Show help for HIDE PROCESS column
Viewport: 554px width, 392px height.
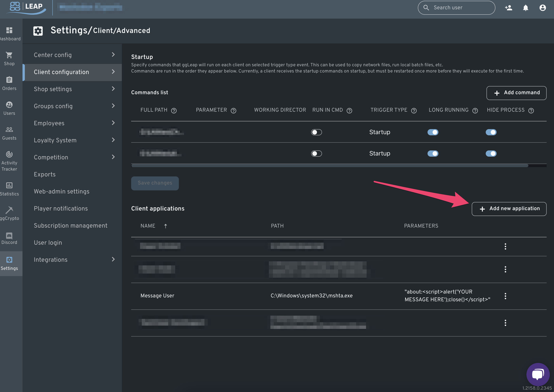(531, 111)
